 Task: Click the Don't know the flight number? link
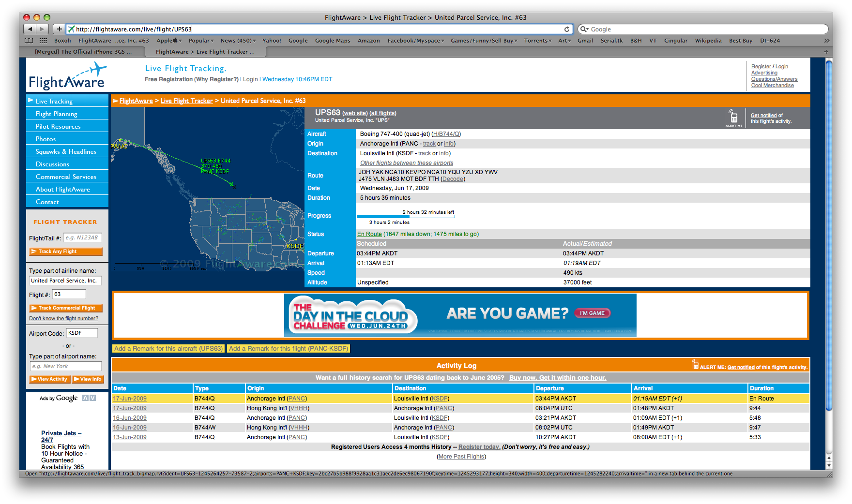63,318
